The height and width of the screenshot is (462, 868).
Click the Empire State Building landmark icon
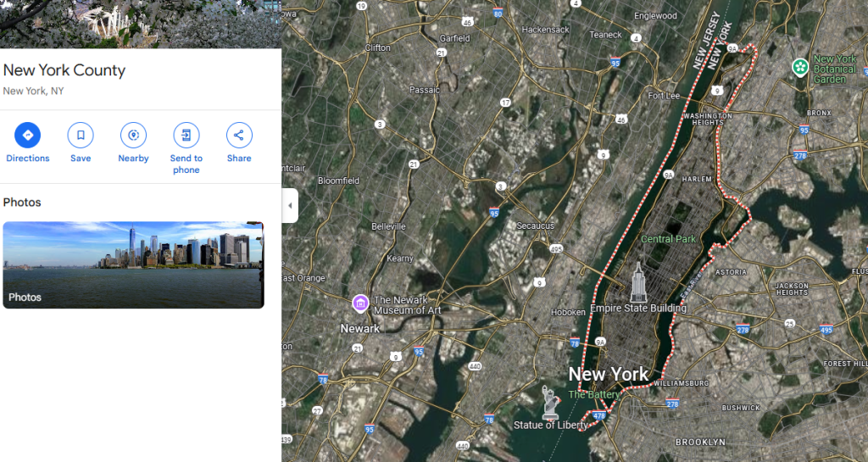pyautogui.click(x=637, y=283)
